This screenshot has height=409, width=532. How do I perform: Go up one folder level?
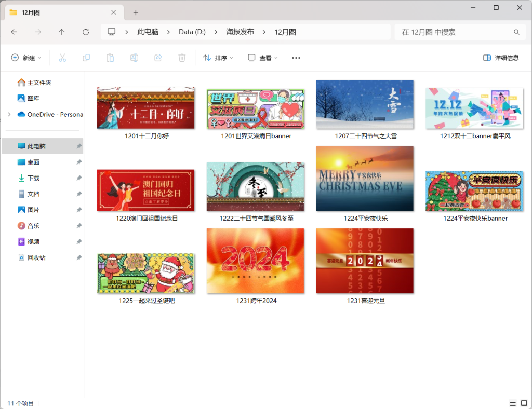(62, 32)
